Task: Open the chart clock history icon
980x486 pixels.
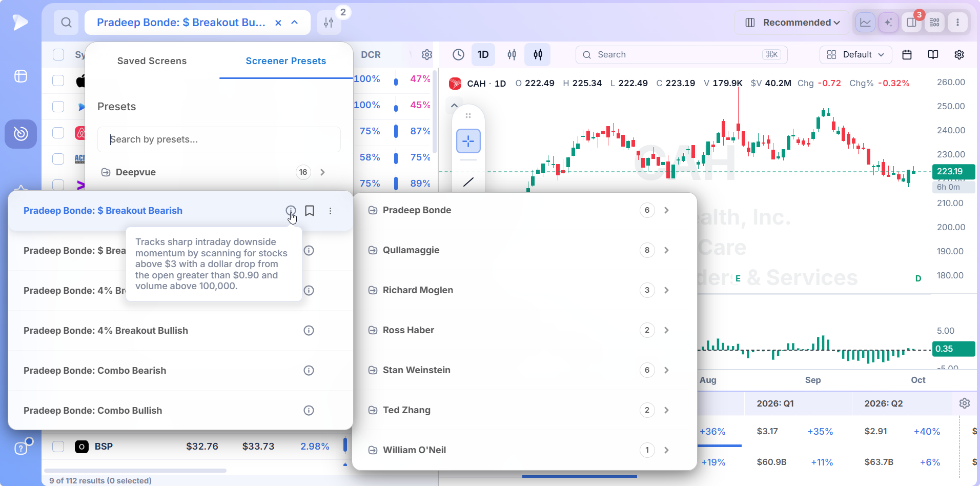Action: click(458, 55)
